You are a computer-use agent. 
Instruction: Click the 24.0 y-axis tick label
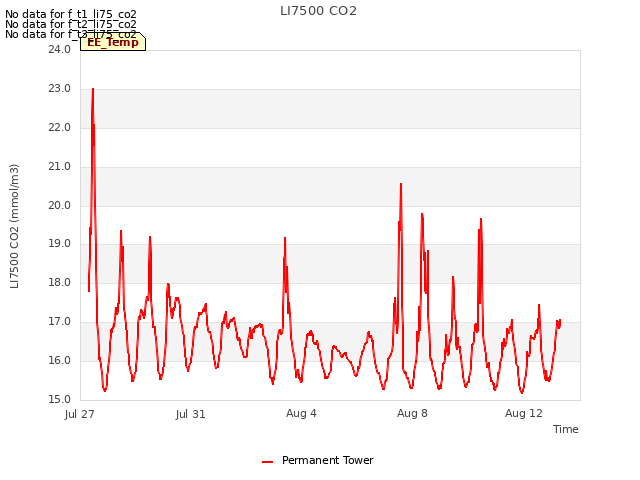[60, 49]
